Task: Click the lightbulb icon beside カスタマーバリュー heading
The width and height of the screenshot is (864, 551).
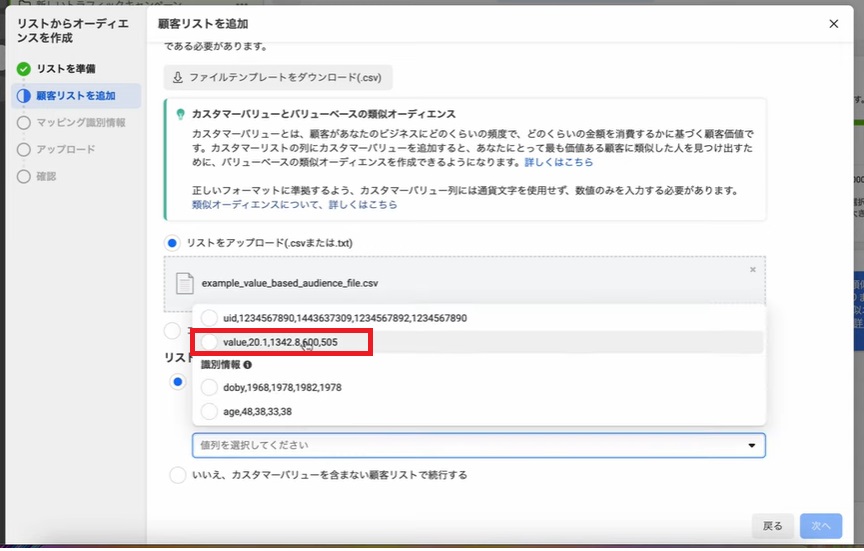Action: [x=180, y=115]
